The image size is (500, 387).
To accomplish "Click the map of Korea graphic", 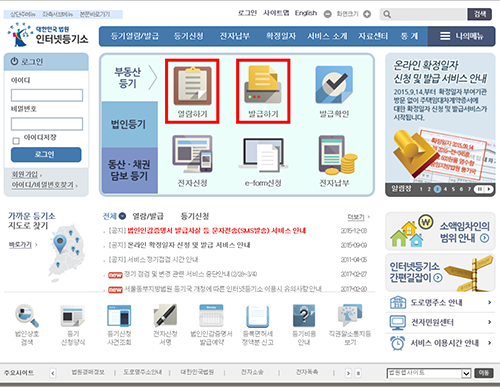I will [67, 252].
